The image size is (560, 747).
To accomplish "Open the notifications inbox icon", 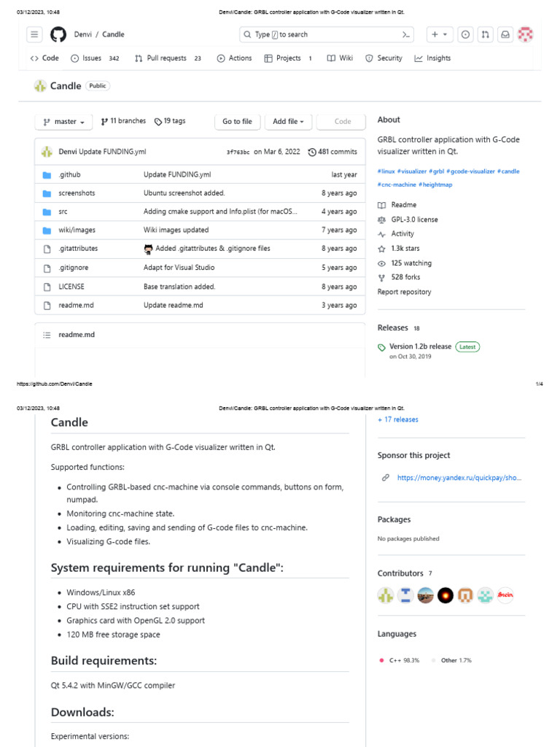I will pyautogui.click(x=505, y=34).
